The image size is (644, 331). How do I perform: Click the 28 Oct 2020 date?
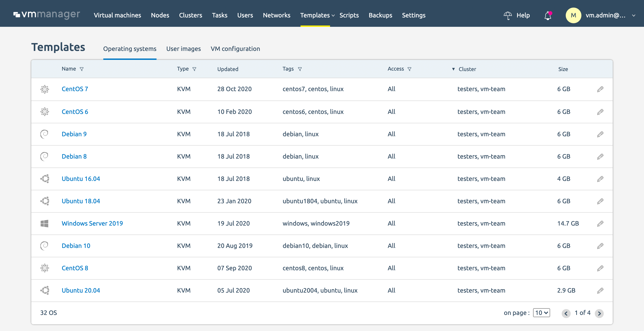tap(234, 89)
